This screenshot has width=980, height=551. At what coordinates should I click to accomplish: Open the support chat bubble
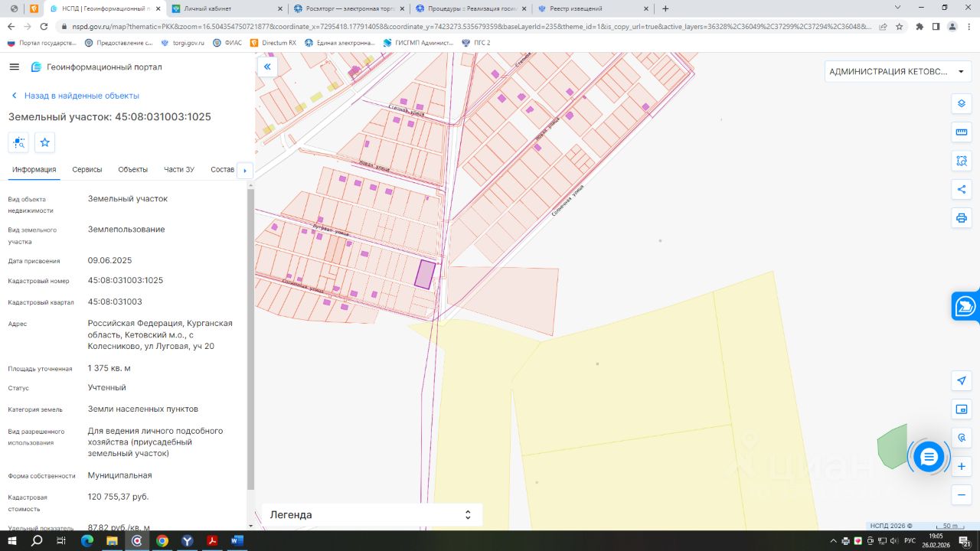point(929,457)
